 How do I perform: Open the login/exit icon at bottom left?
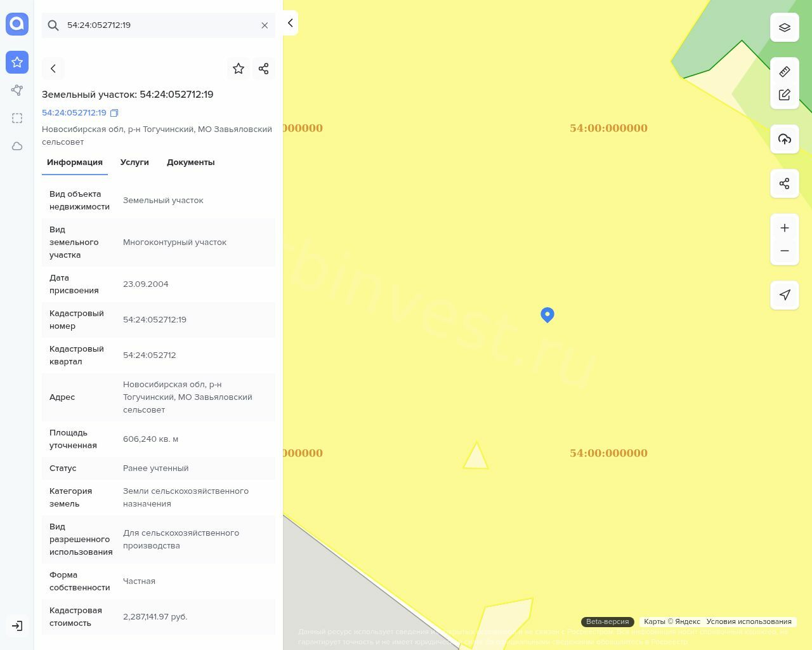click(x=17, y=626)
